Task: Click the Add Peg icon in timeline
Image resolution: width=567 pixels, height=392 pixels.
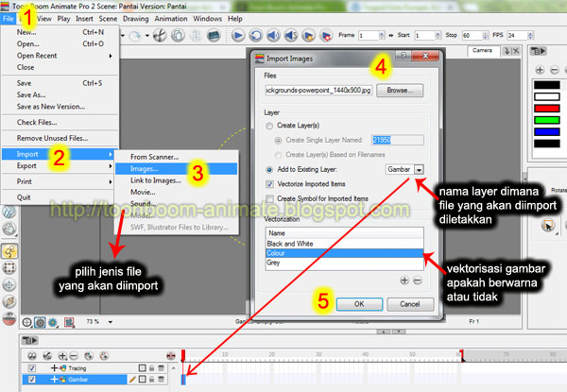Action: click(x=104, y=356)
